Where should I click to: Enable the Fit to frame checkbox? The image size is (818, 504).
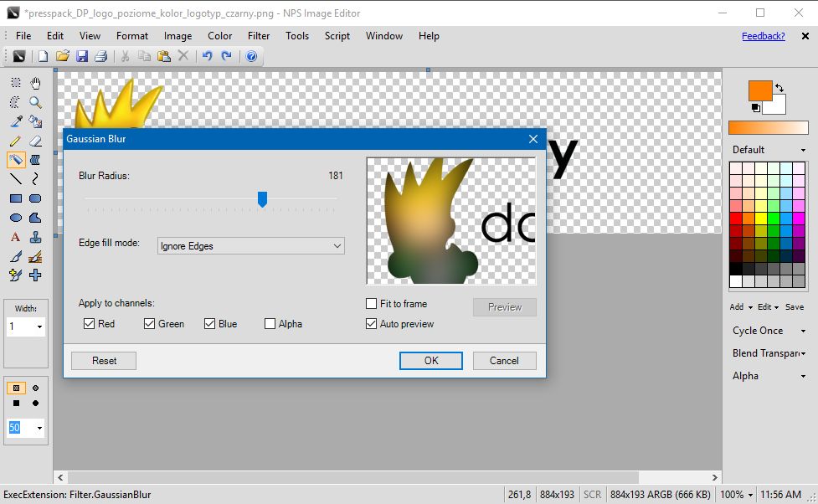pos(372,303)
